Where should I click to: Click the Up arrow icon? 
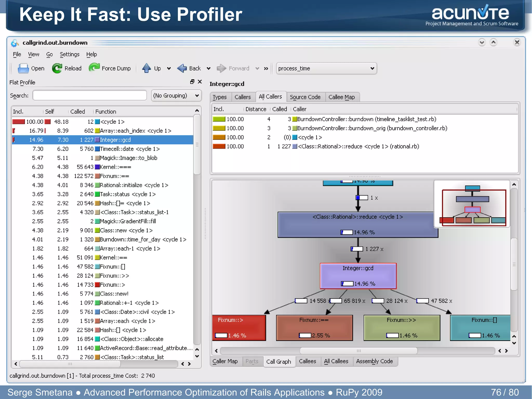(147, 68)
